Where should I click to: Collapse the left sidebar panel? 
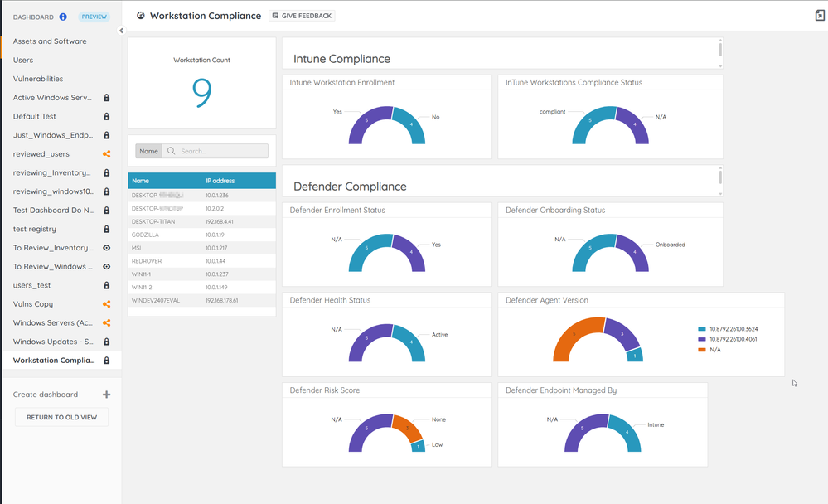coord(121,31)
